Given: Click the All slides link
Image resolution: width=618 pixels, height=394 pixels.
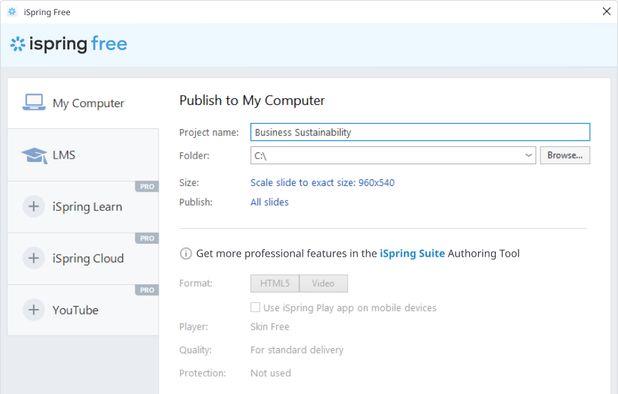Looking at the screenshot, I should tap(270, 202).
